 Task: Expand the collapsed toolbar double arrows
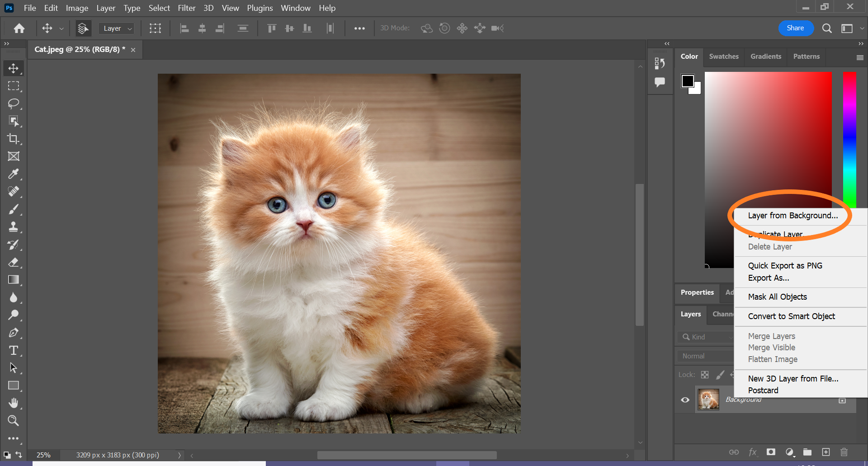coord(6,44)
